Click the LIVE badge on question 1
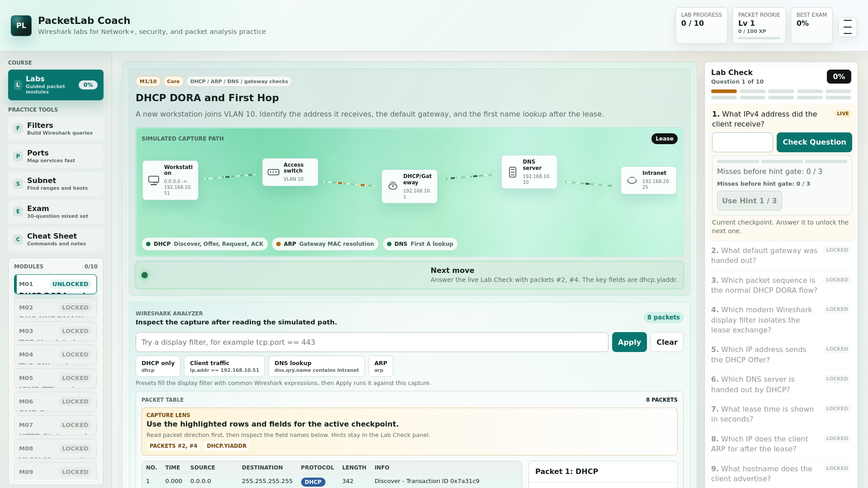 (x=843, y=114)
